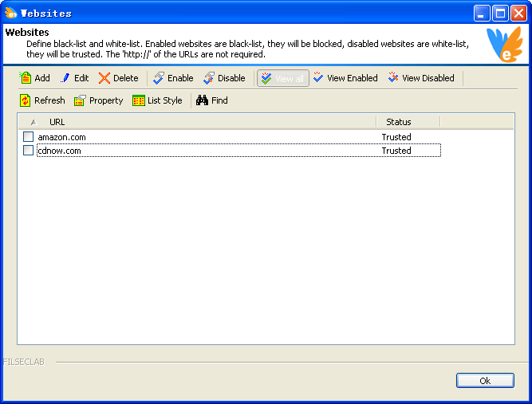Click the Ok button

click(485, 381)
